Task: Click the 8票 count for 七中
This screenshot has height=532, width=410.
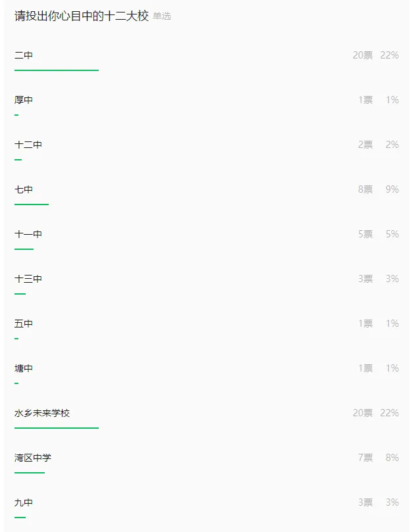Action: click(365, 189)
